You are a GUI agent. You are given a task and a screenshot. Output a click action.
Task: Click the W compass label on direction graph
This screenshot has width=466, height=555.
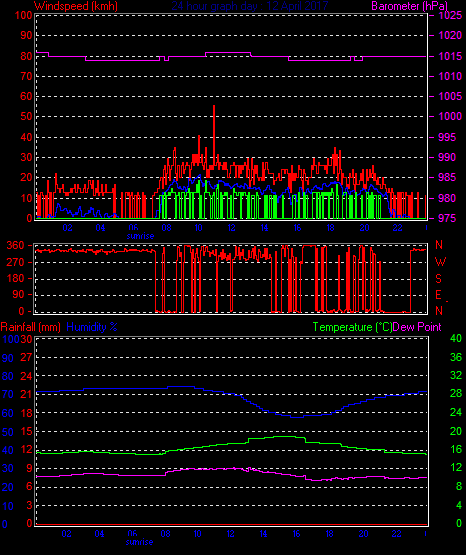[x=440, y=262]
